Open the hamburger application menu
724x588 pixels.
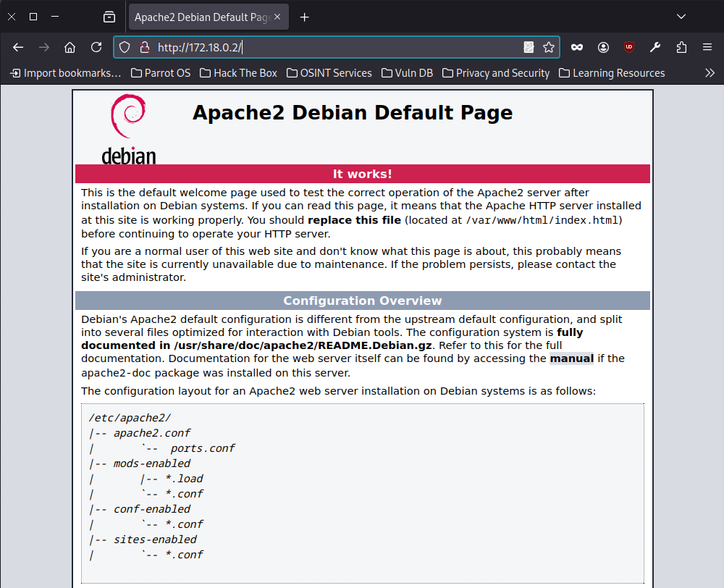pos(707,47)
